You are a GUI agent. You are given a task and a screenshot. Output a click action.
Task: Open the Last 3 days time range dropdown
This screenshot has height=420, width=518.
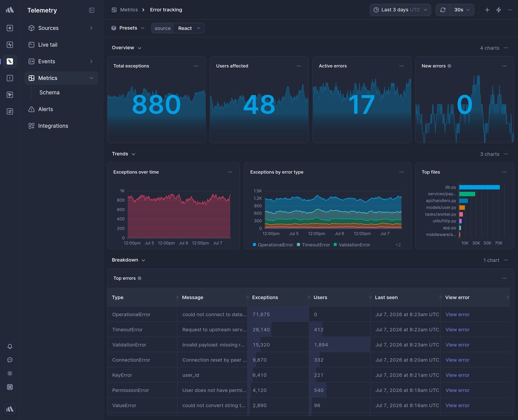tap(400, 10)
